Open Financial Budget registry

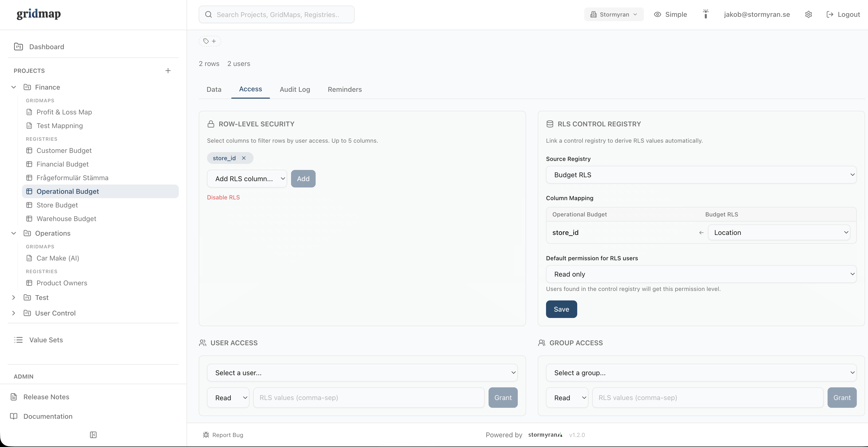click(63, 164)
